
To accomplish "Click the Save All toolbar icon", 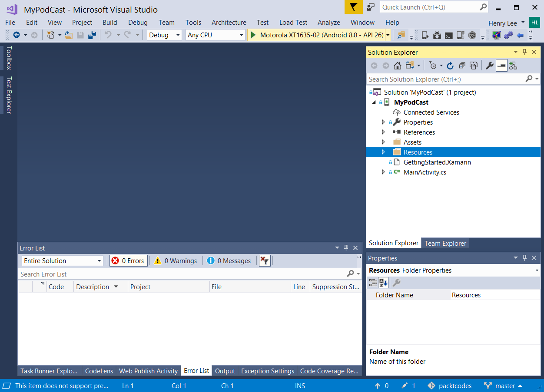I will tap(92, 35).
